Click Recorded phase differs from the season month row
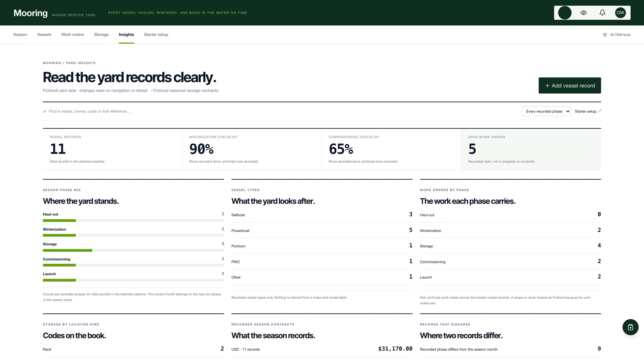This screenshot has height=362, width=644. [x=510, y=349]
